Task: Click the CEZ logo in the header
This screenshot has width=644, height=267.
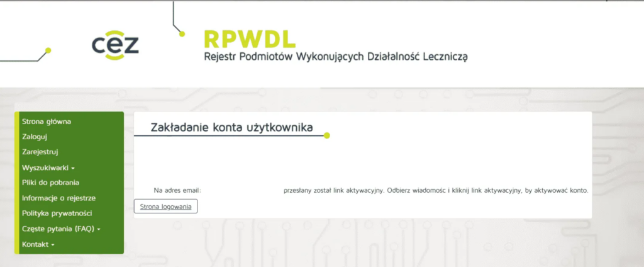Action: 115,45
